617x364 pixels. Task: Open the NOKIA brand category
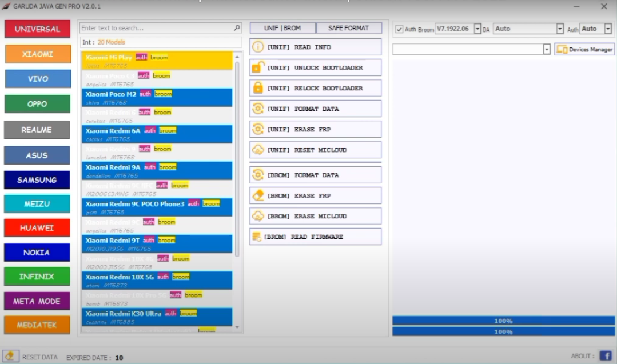37,253
